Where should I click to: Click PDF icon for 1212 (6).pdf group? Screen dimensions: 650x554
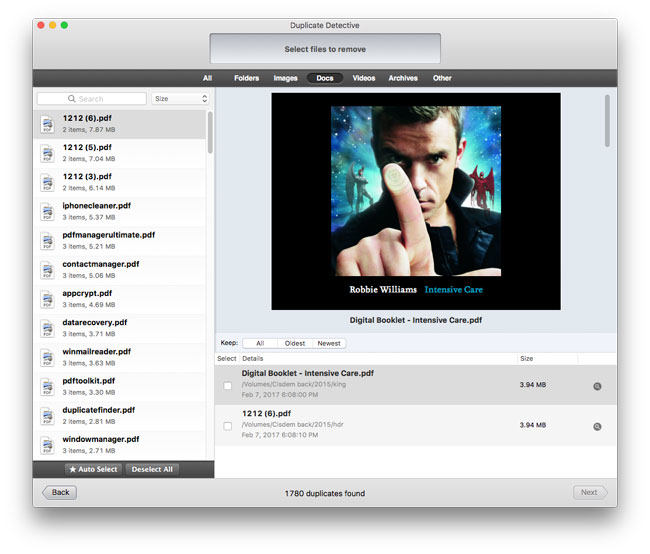pos(47,124)
